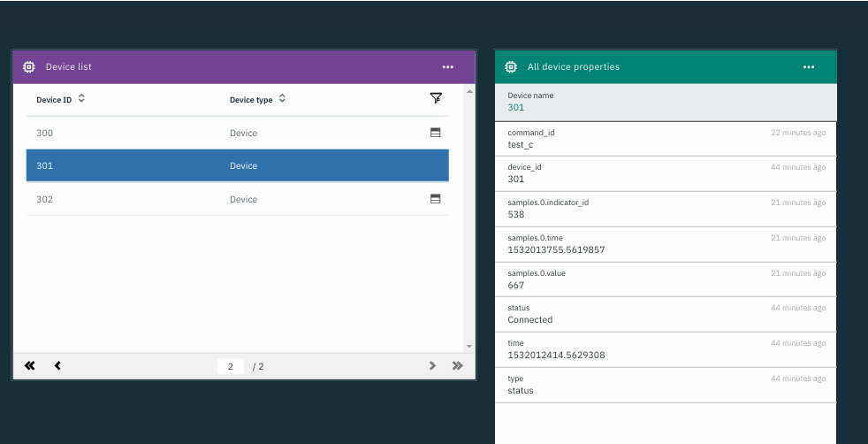Click the chip icon in All device properties header
868x444 pixels.
tap(511, 67)
